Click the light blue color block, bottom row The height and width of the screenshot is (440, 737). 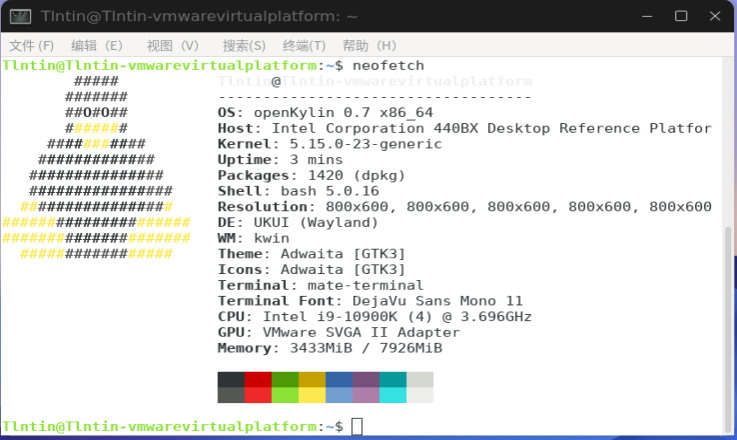pos(339,395)
